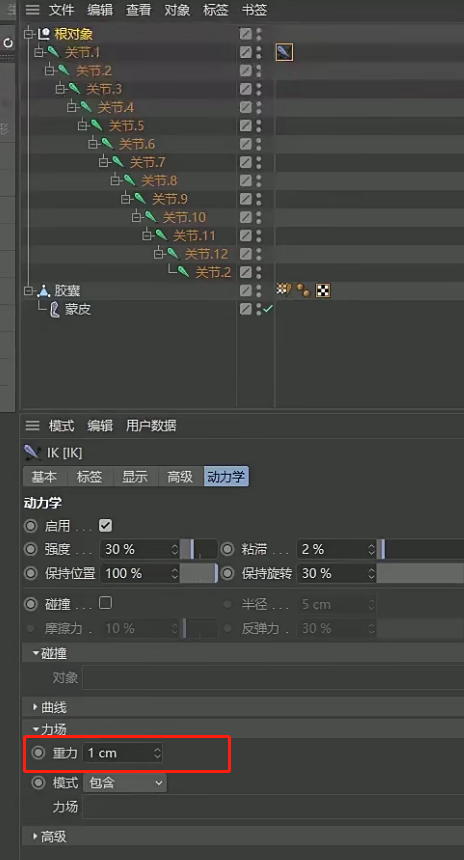Click the 强度 slider bar
464x860 pixels.
click(x=199, y=549)
